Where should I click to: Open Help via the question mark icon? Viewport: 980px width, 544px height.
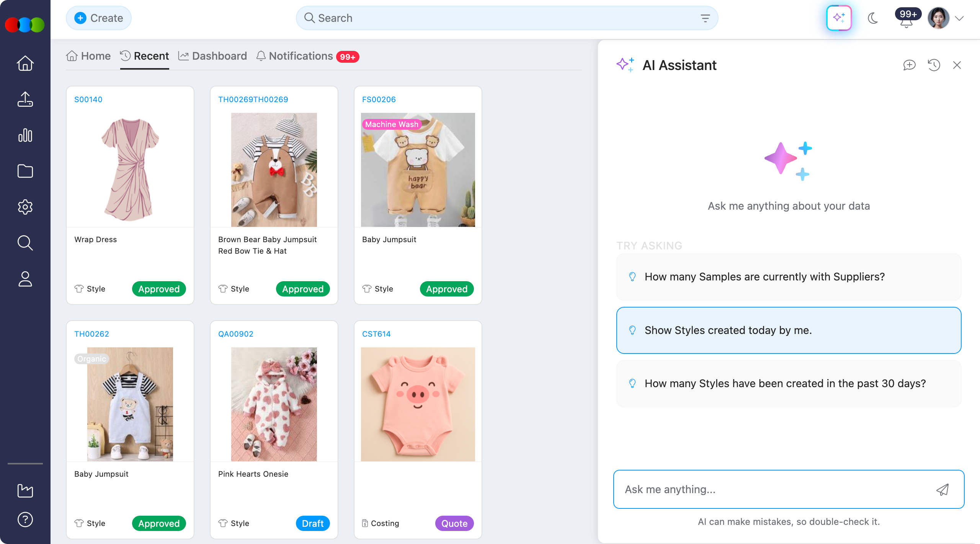(x=25, y=519)
